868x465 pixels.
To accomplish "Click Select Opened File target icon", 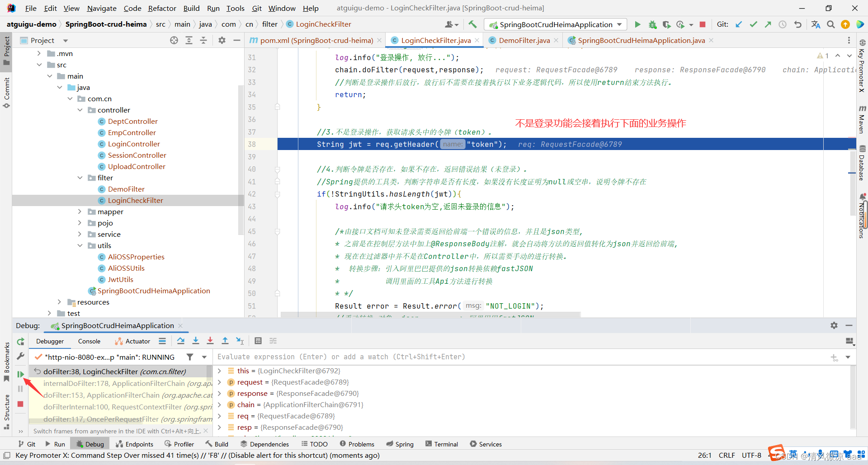I will (x=174, y=40).
